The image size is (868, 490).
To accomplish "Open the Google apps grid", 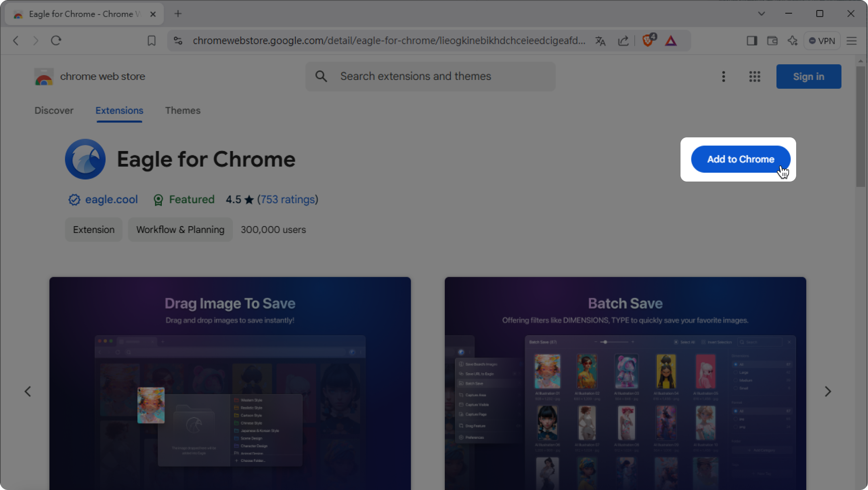I will pos(754,76).
